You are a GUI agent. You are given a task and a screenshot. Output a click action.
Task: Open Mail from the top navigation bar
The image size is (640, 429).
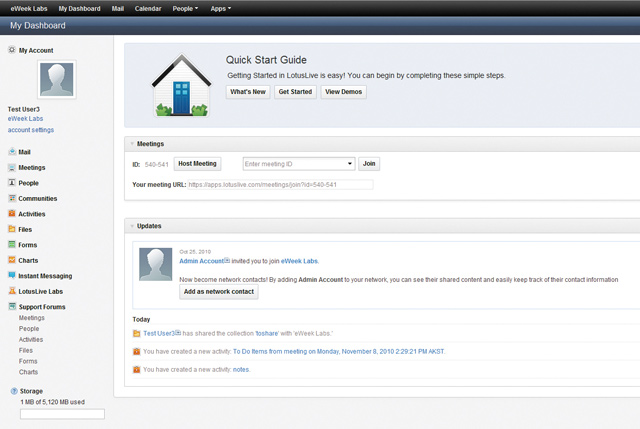click(x=118, y=8)
